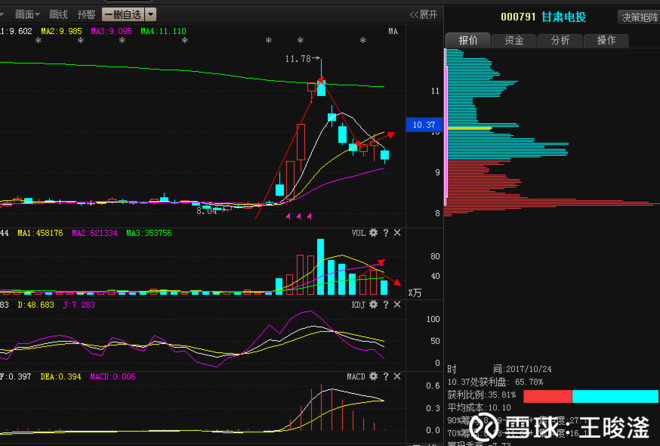Close the VOL indicator panel

(x=397, y=233)
